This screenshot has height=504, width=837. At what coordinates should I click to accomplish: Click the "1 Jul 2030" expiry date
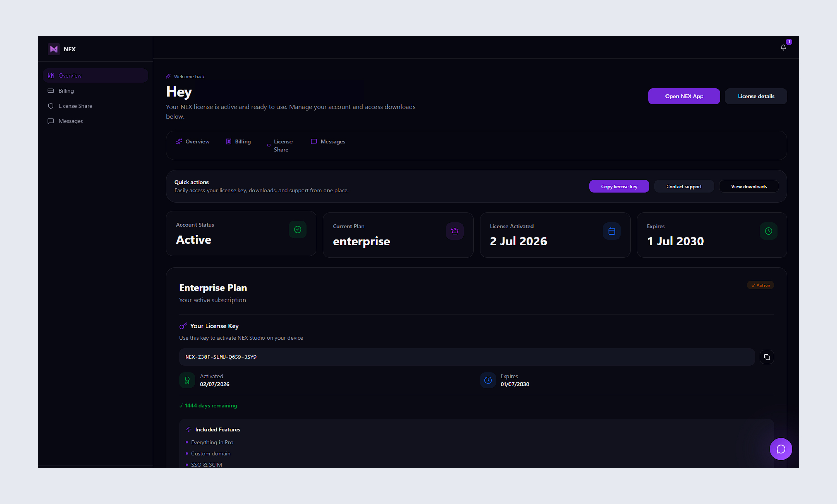pyautogui.click(x=676, y=241)
